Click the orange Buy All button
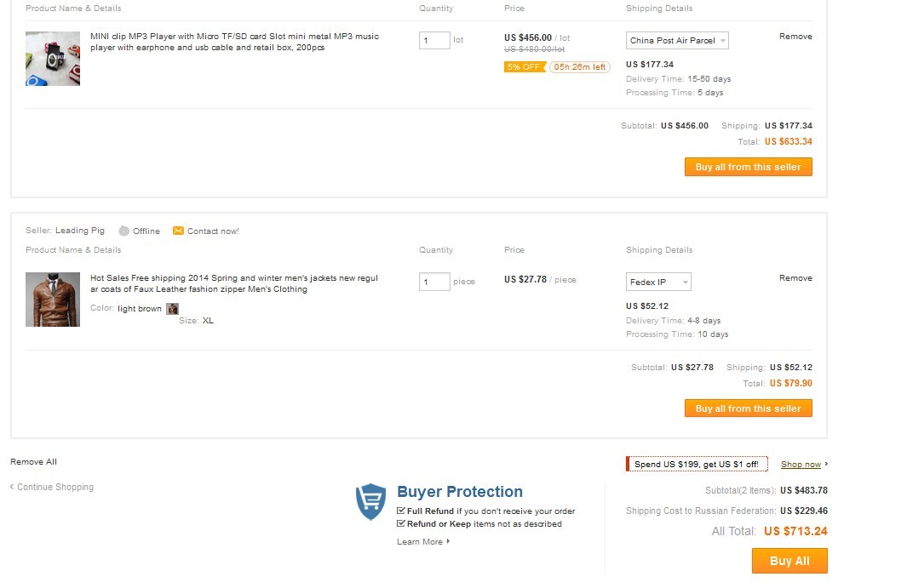This screenshot has height=588, width=907. (x=789, y=561)
